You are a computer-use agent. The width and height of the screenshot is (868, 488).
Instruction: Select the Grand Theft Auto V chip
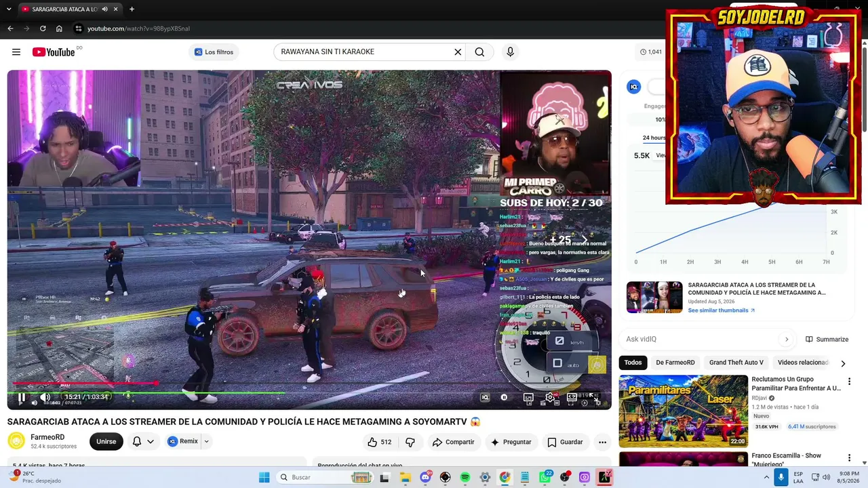click(x=736, y=363)
